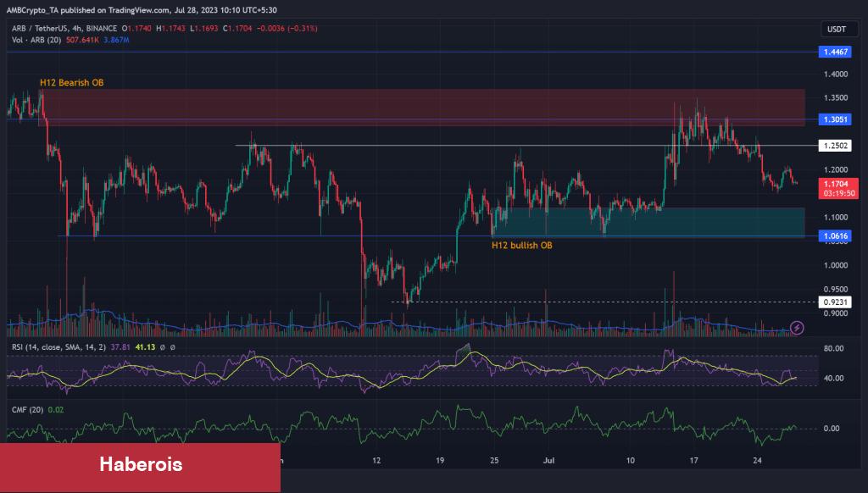Screen dimensions: 868x493
Task: Click the 12 date label on the time axis
Action: 376,460
